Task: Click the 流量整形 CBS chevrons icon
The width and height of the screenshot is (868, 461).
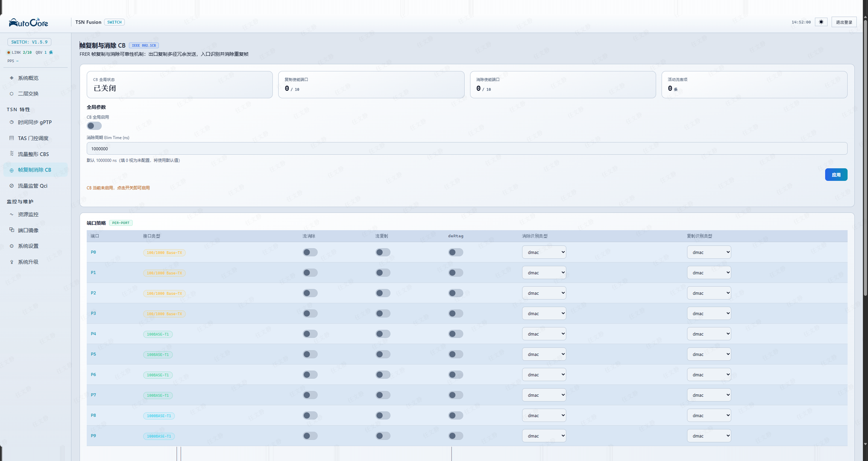Action: [x=12, y=154]
